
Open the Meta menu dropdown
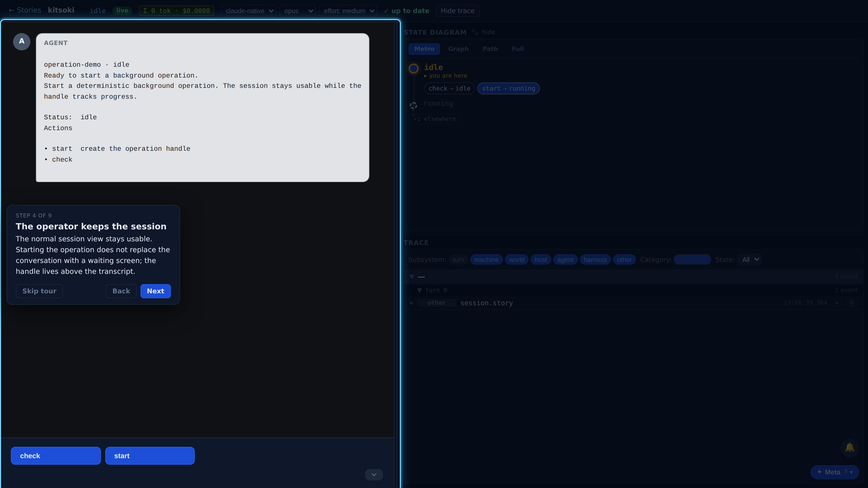pyautogui.click(x=835, y=472)
